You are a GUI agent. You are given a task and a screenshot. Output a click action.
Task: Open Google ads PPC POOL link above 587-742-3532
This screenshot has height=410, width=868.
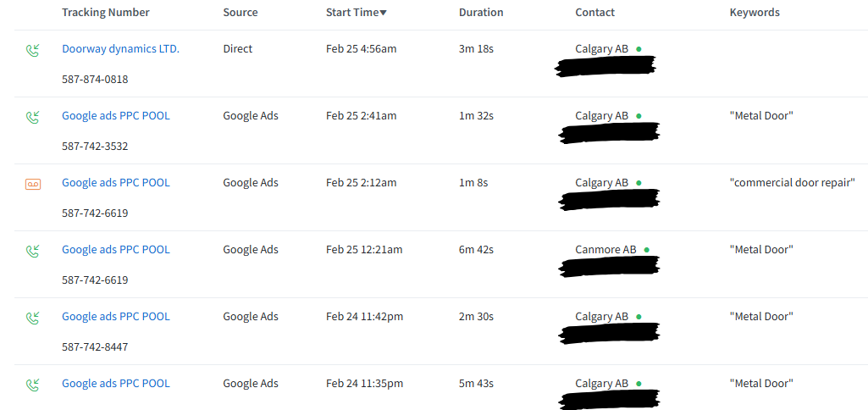pyautogui.click(x=116, y=116)
